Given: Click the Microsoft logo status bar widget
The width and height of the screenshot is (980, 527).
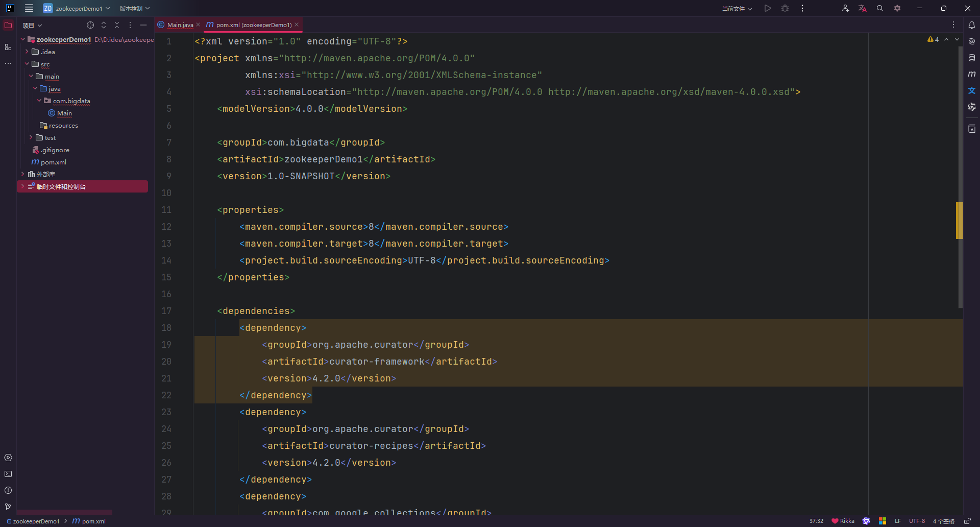Looking at the screenshot, I should 883,521.
